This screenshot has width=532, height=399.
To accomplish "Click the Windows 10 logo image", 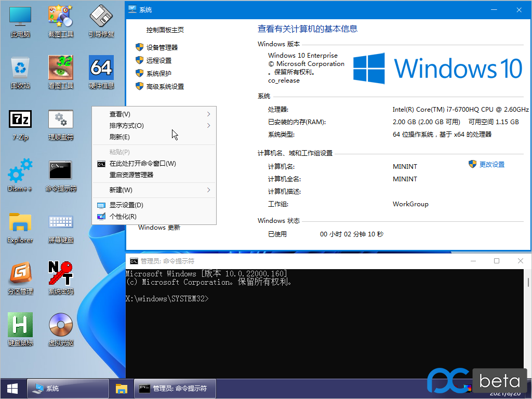I will click(437, 68).
